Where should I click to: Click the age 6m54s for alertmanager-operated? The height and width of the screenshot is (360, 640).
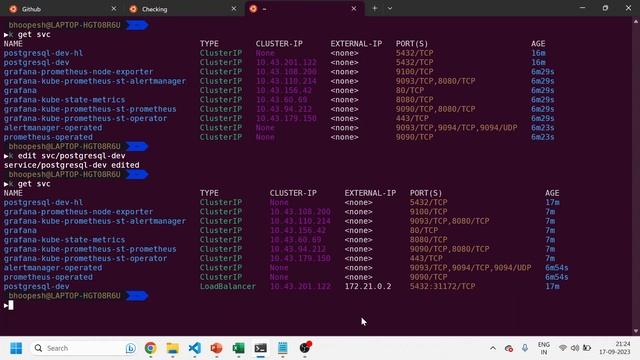557,268
